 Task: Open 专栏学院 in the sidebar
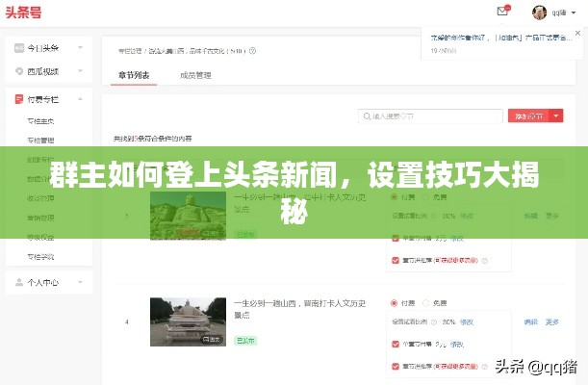tap(40, 257)
